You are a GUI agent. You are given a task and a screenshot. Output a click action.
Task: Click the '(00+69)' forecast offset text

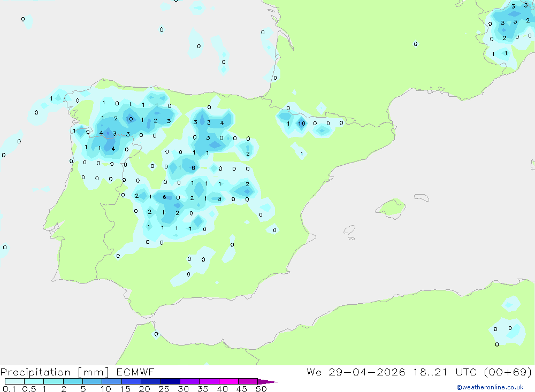coord(508,372)
